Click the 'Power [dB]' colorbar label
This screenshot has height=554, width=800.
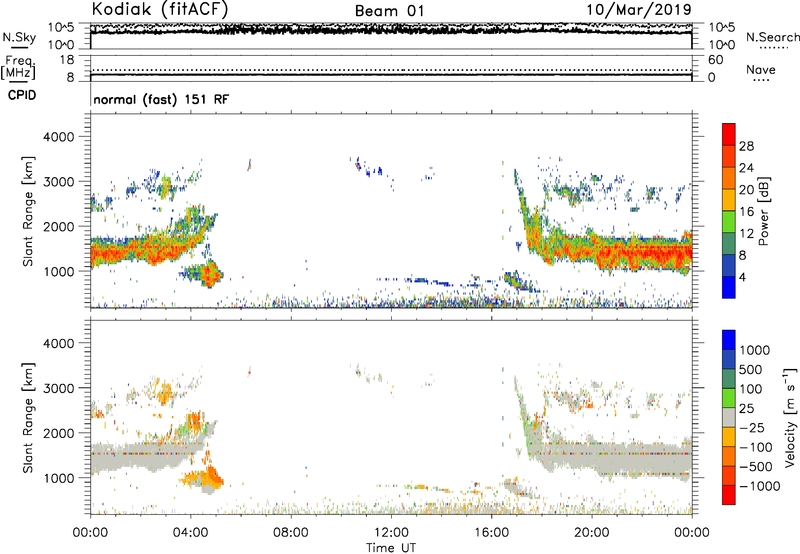[763, 211]
